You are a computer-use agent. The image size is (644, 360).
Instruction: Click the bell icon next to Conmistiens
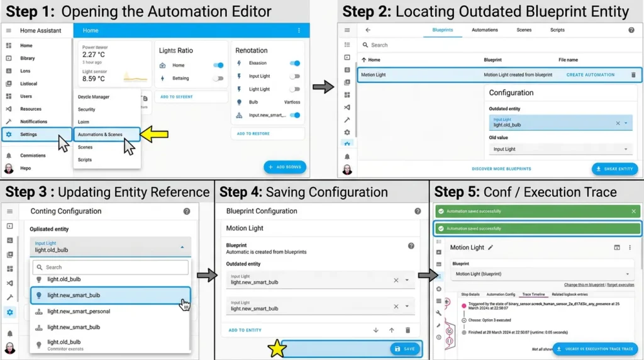tap(9, 155)
